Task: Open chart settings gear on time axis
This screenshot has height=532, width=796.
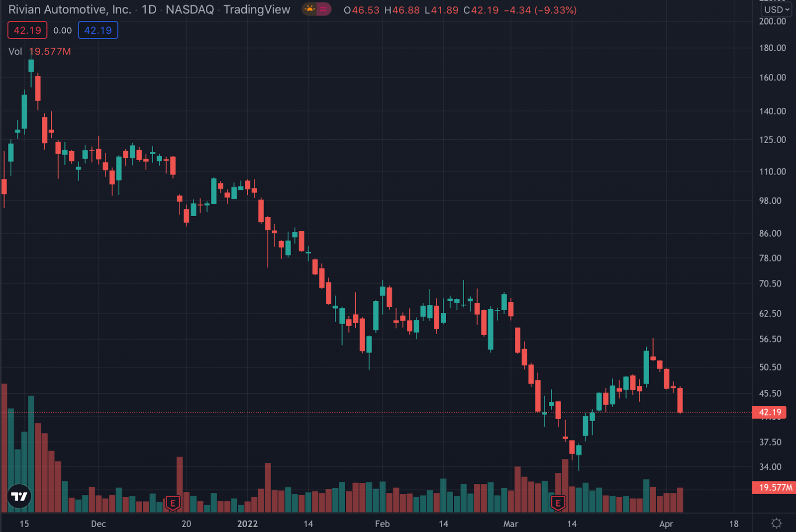Action: coord(776,523)
